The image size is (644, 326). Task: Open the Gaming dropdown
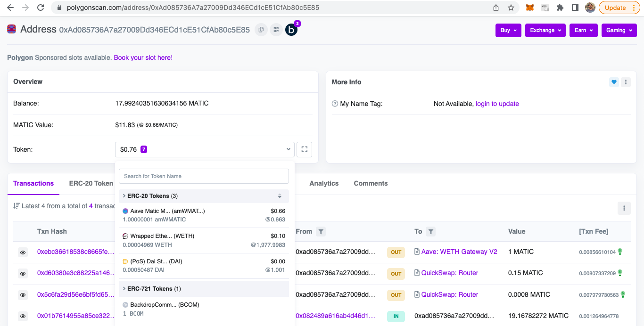(x=619, y=30)
